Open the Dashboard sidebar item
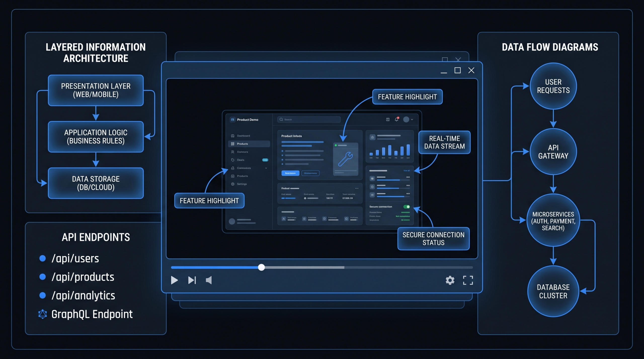The width and height of the screenshot is (644, 359). tap(249, 136)
